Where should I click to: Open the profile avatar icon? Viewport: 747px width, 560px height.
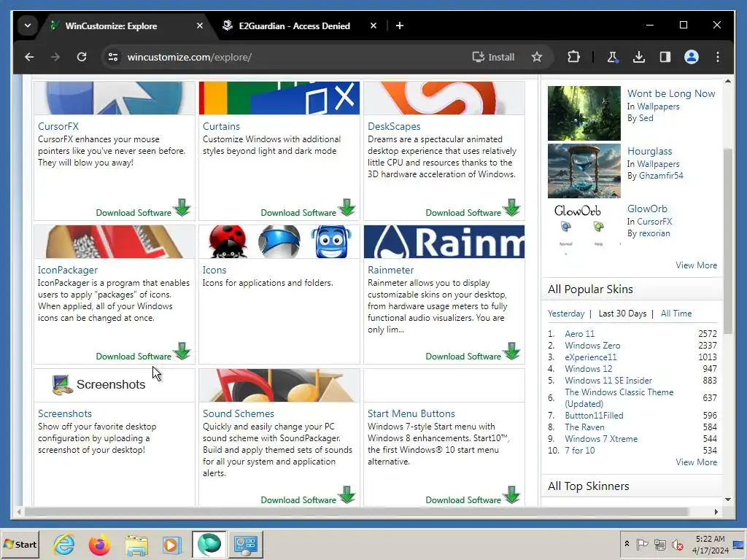(x=692, y=57)
